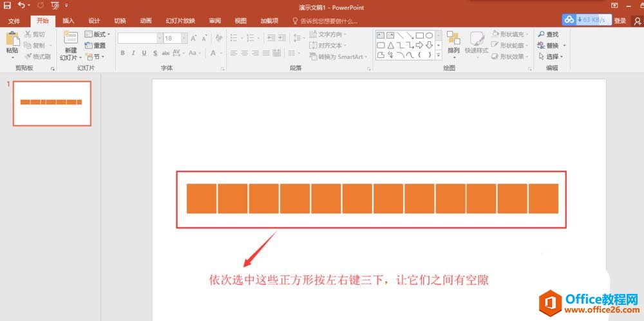644x321 pixels.
Task: Click the increase indent level icon
Action: pos(282,38)
